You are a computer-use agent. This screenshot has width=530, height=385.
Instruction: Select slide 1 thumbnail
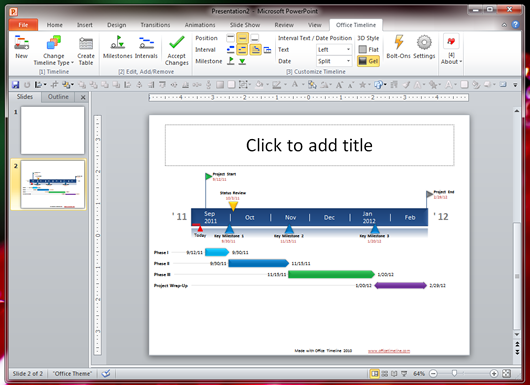click(52, 130)
